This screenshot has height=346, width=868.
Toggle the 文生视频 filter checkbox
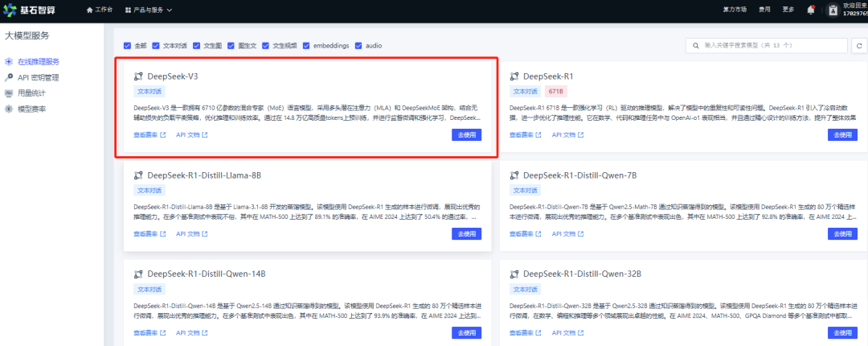tap(266, 46)
